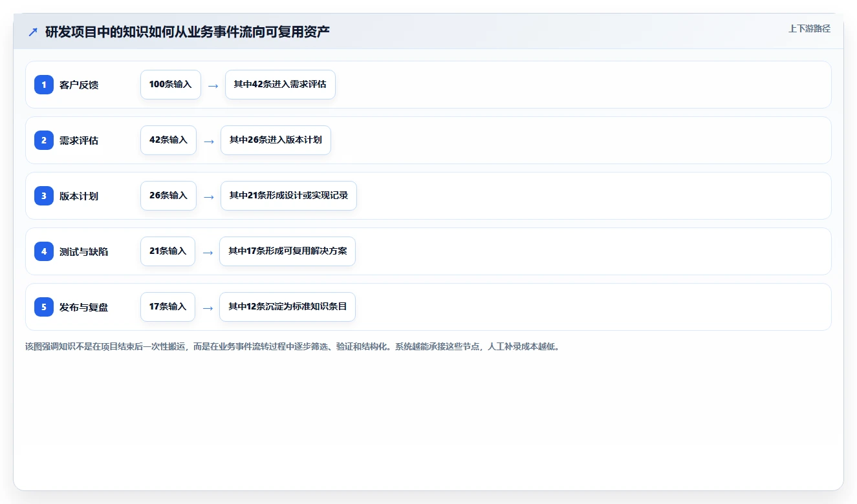The height and width of the screenshot is (504, 857).
Task: Click 其中21条形成设计或实现记录 chip
Action: coord(288,196)
